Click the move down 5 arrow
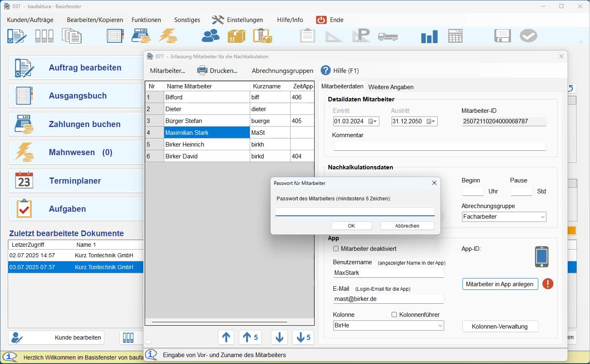590x364 pixels. (x=304, y=337)
